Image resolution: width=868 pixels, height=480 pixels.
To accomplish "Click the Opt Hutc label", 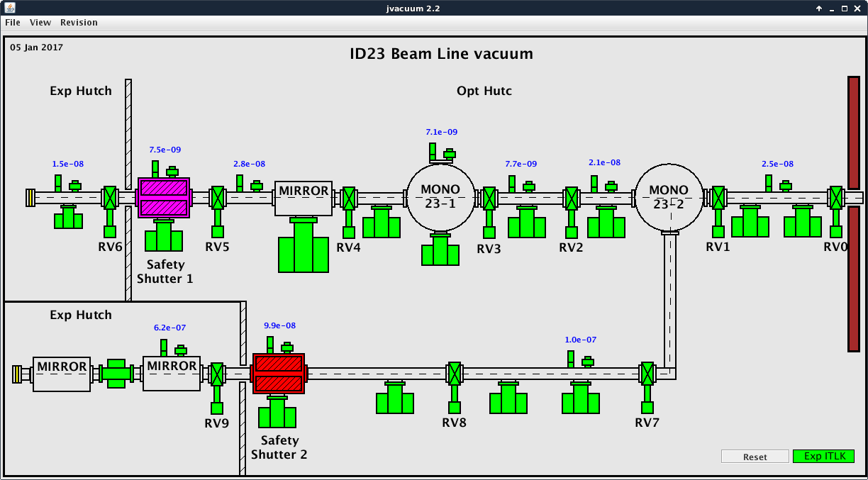I will pyautogui.click(x=484, y=91).
